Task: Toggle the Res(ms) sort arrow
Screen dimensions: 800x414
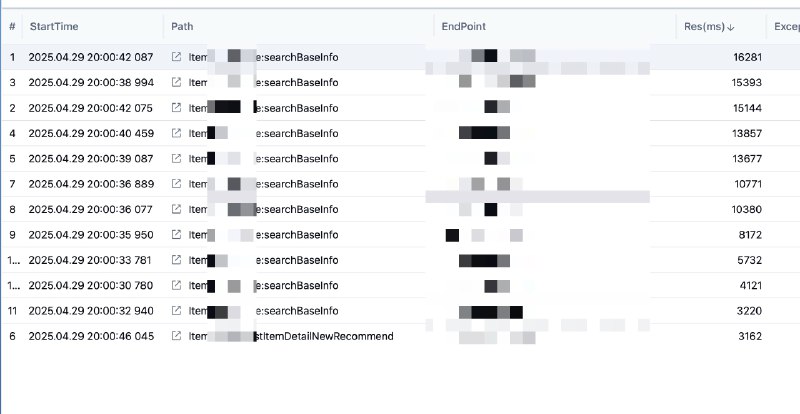Action: coord(731,27)
